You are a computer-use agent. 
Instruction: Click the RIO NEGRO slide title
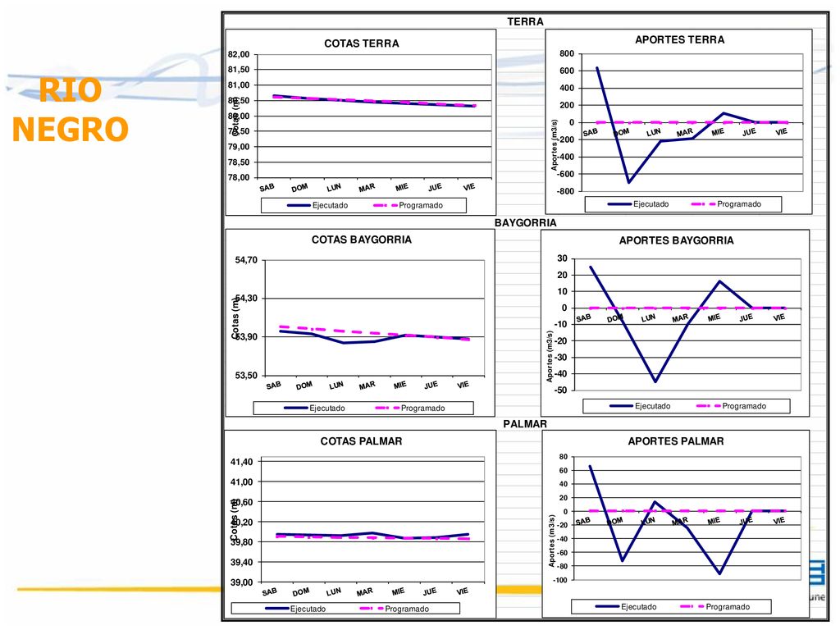point(71,110)
